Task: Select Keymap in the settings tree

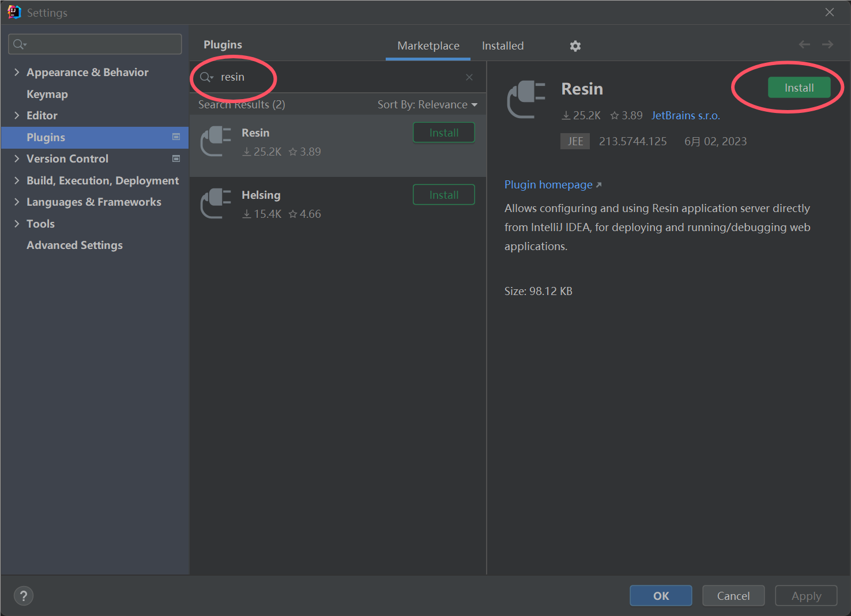Action: click(x=47, y=94)
